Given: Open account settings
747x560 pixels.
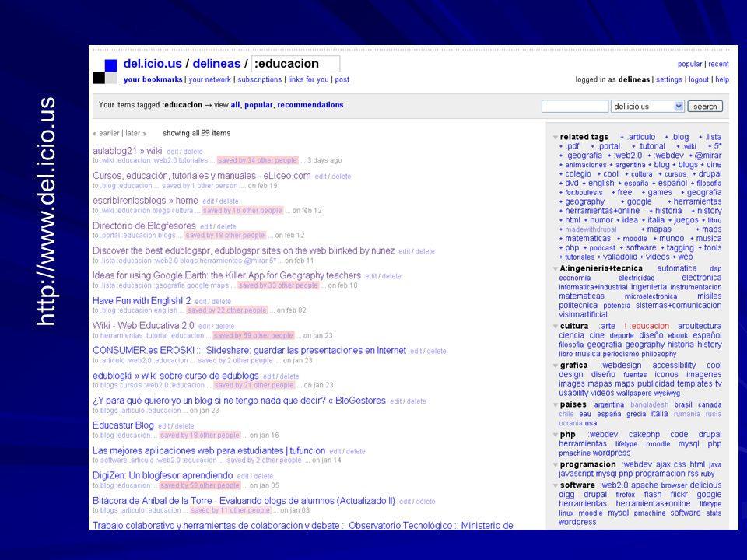Looking at the screenshot, I should [669, 79].
